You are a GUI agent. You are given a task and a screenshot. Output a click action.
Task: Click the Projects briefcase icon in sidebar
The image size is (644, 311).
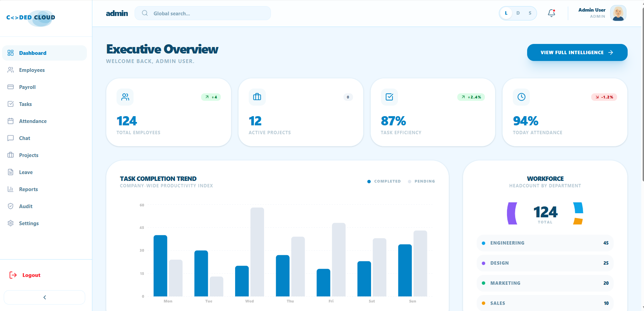(x=11, y=155)
